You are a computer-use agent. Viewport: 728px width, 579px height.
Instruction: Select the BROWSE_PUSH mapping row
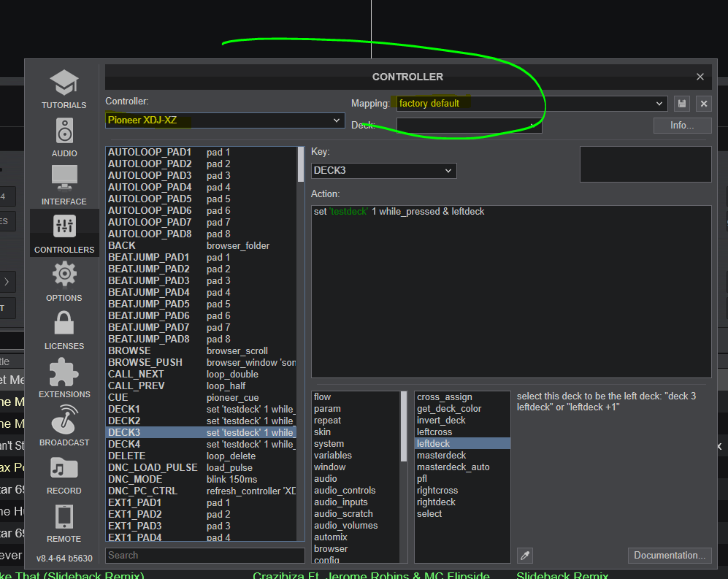[x=201, y=363]
